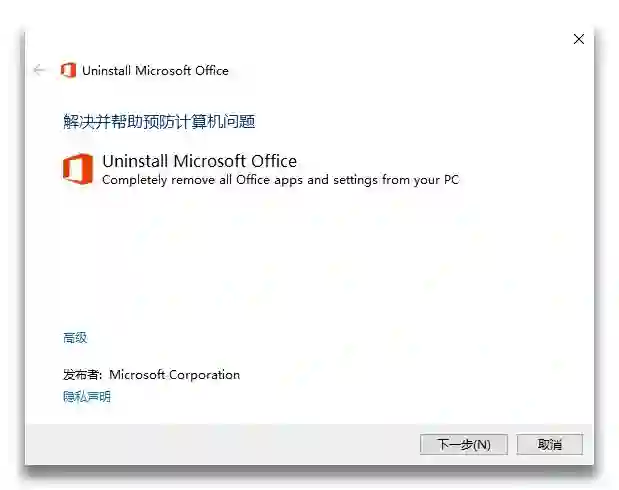Click the 发布者 publisher label
619x490 pixels.
(x=83, y=374)
